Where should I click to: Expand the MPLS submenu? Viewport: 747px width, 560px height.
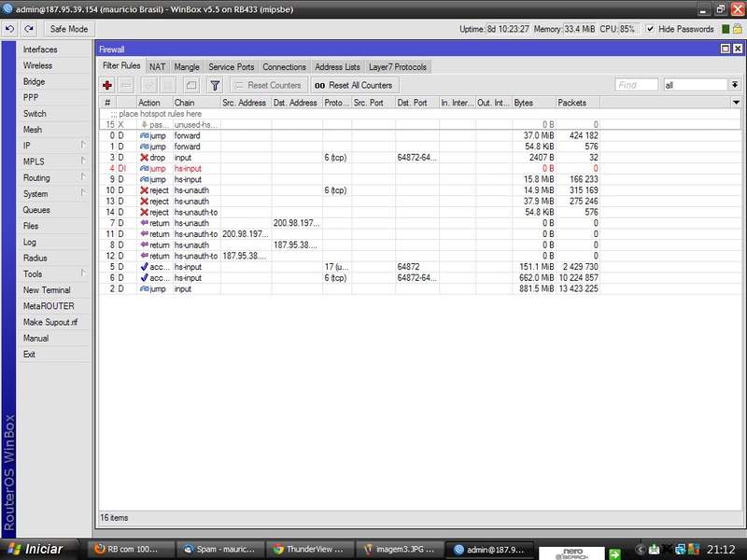[x=54, y=161]
